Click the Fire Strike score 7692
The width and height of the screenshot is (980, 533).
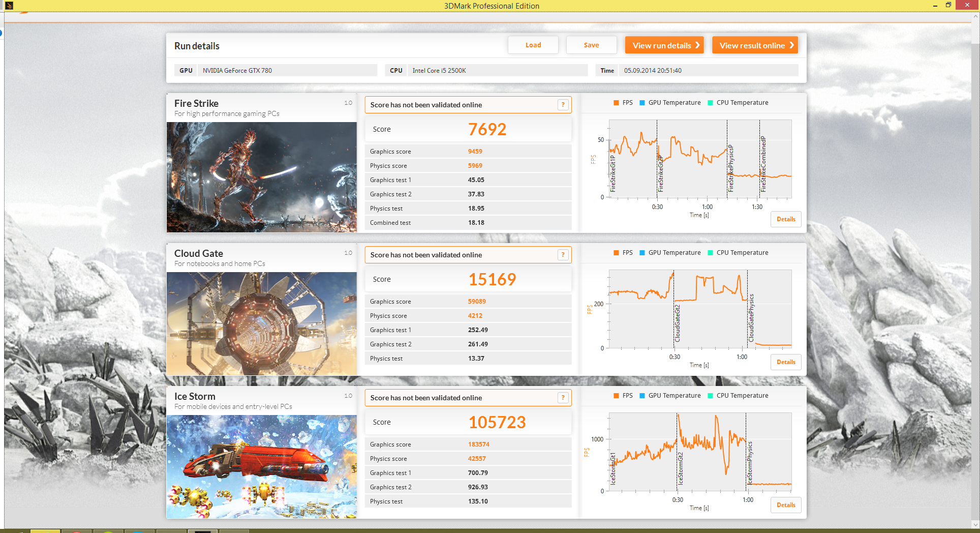[487, 129]
